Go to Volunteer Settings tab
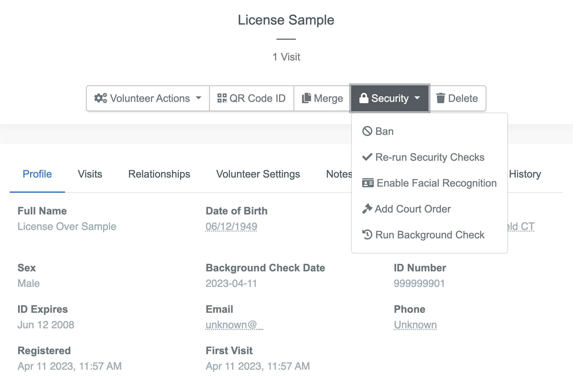Viewport: 573px width, 392px height. (258, 174)
